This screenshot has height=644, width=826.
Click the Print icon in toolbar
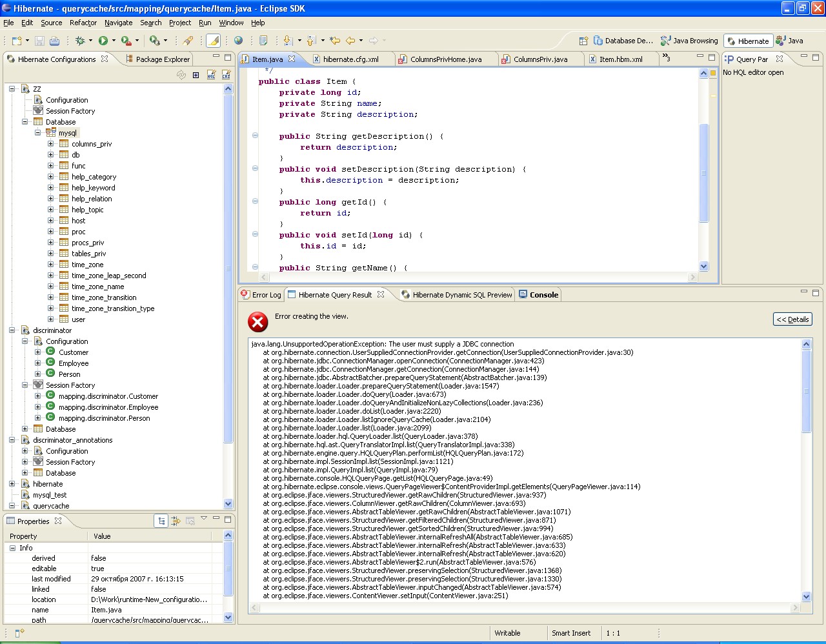(x=55, y=41)
